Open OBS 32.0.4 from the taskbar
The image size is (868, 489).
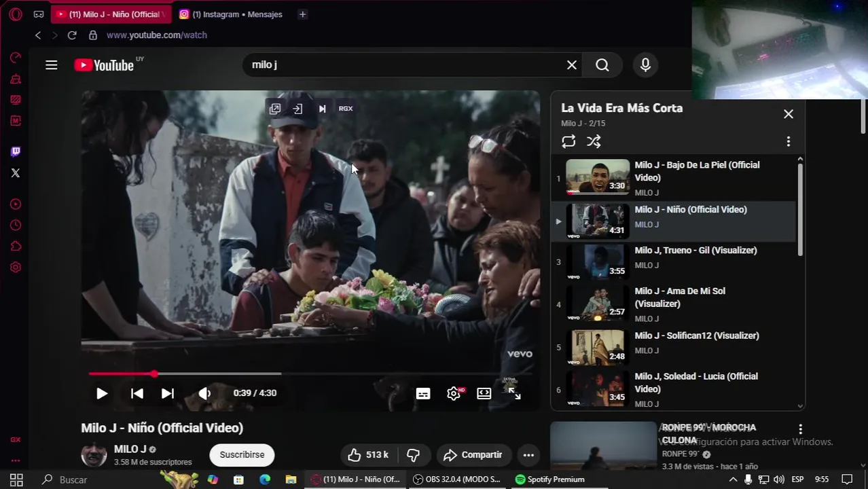[x=456, y=479]
